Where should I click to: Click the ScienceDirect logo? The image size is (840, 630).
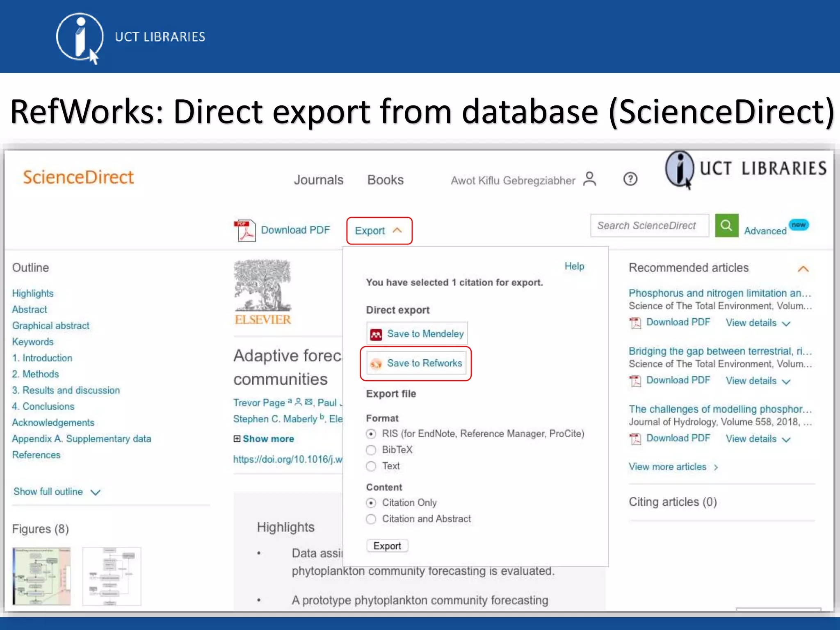[78, 177]
